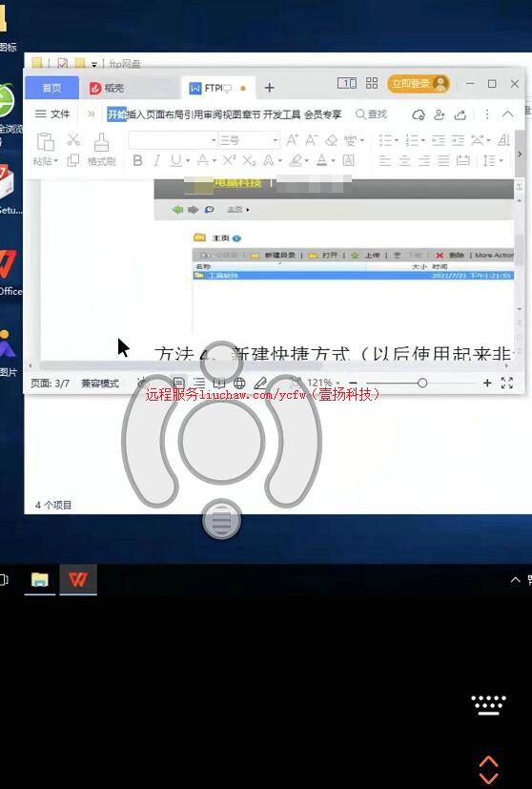Click the text effects outlined A icon
Image resolution: width=532 pixels, height=789 pixels.
(x=269, y=160)
